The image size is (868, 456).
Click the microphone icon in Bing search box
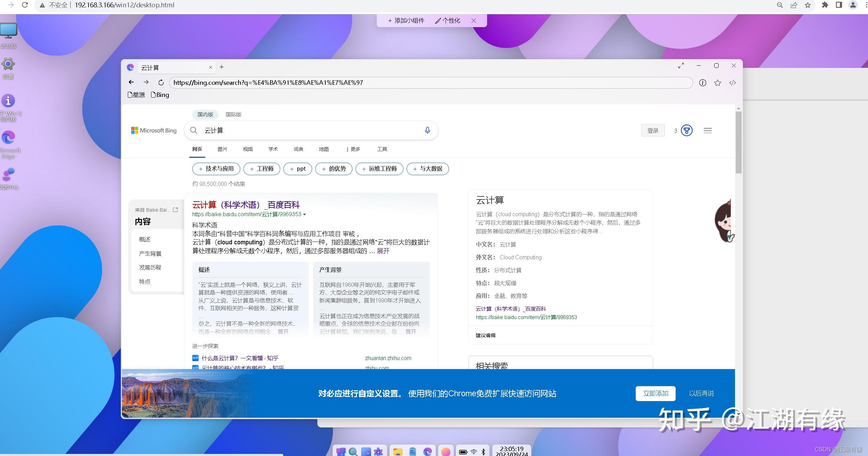pyautogui.click(x=427, y=130)
